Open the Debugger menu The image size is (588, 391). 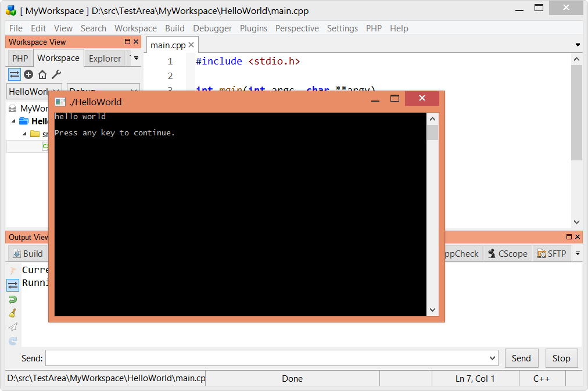coord(212,28)
